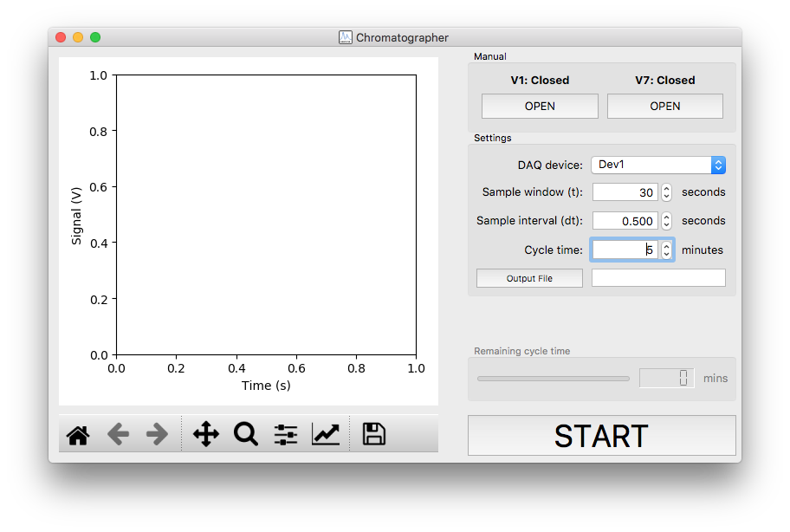The image size is (790, 532).
Task: Click the Remaining cycle time progress bar
Action: (x=554, y=379)
